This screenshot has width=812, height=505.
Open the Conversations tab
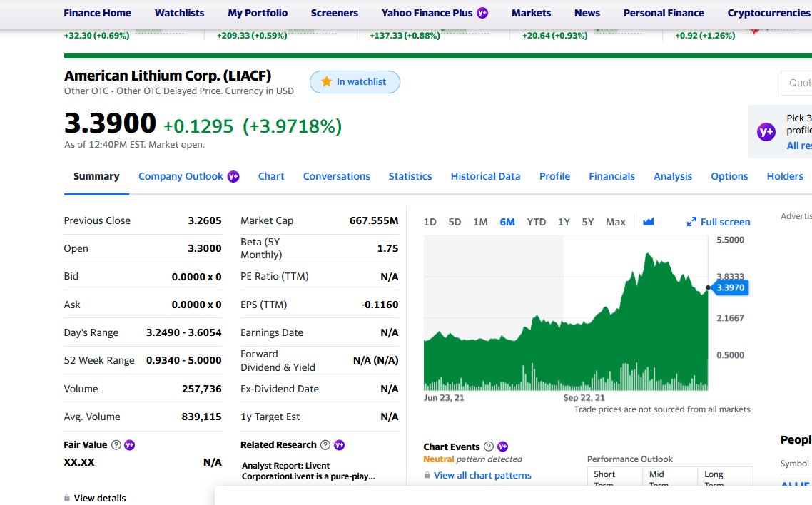click(337, 176)
